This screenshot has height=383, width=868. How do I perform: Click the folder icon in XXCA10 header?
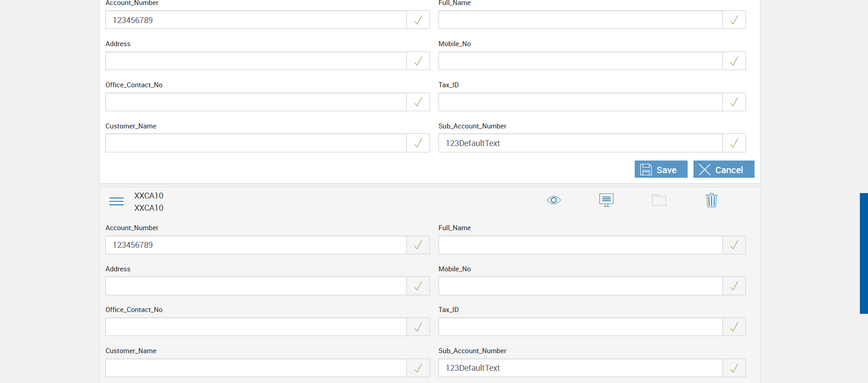tap(659, 200)
